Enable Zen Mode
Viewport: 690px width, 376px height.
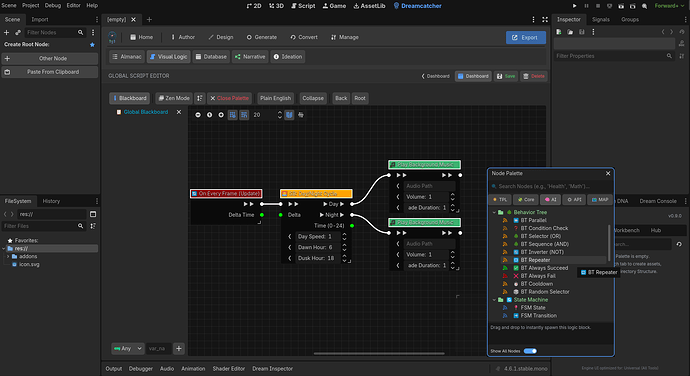[x=174, y=98]
